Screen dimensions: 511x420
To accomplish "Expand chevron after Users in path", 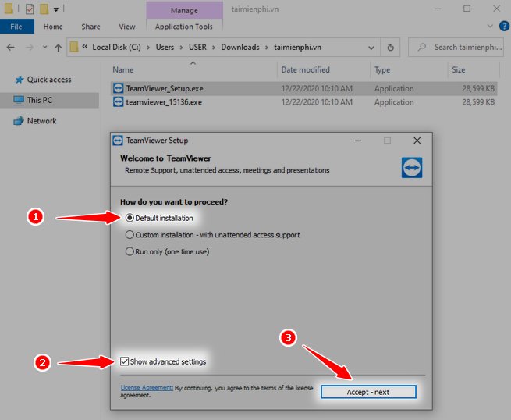I will 181,48.
